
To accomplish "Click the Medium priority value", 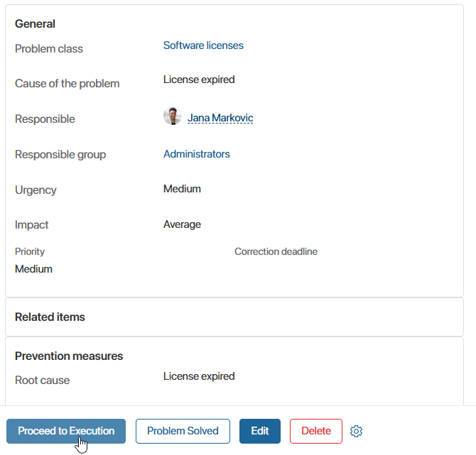I will pos(33,269).
